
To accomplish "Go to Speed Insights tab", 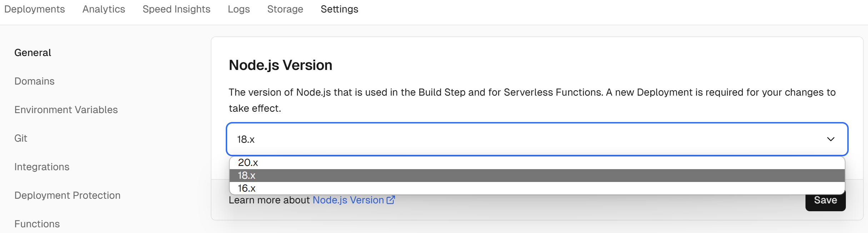I will click(176, 9).
